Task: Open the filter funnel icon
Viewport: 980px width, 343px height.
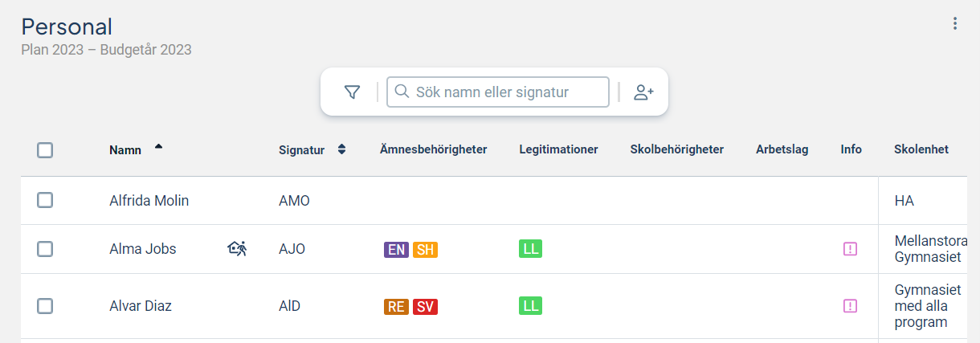Action: pos(352,92)
